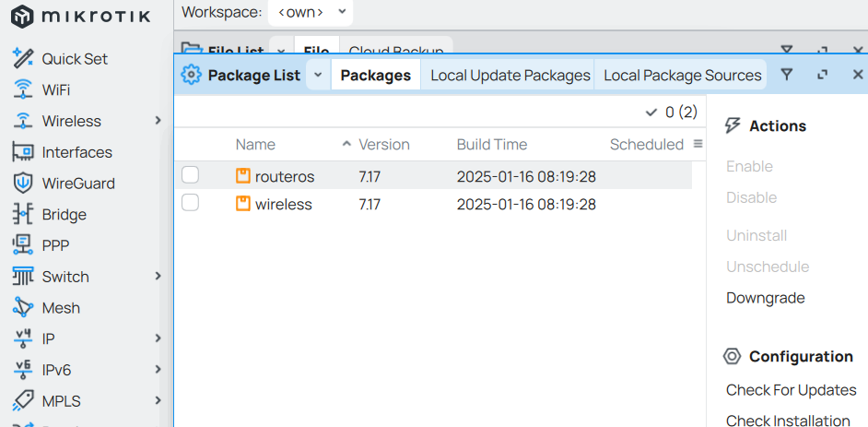868x427 pixels.
Task: Check the routeros package checkbox
Action: point(191,175)
